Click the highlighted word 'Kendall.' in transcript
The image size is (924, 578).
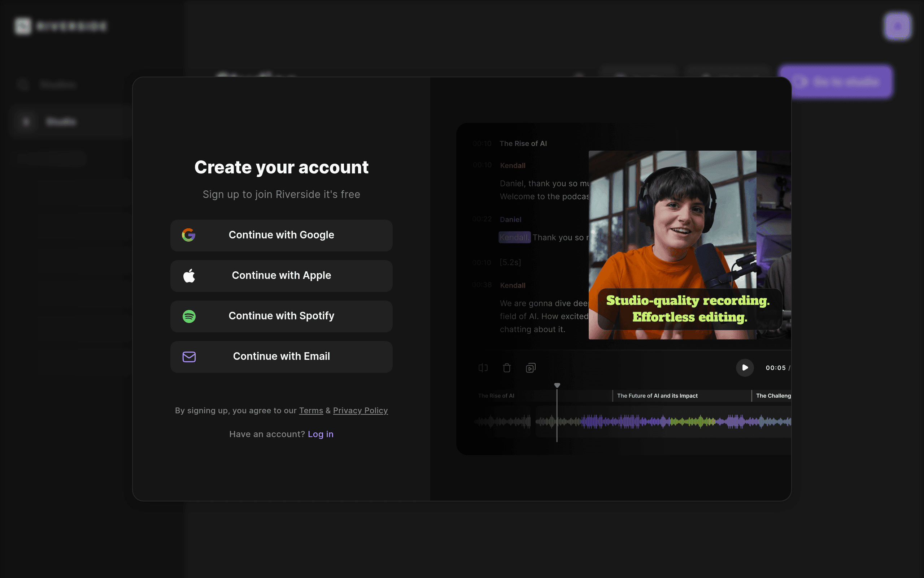pyautogui.click(x=514, y=237)
